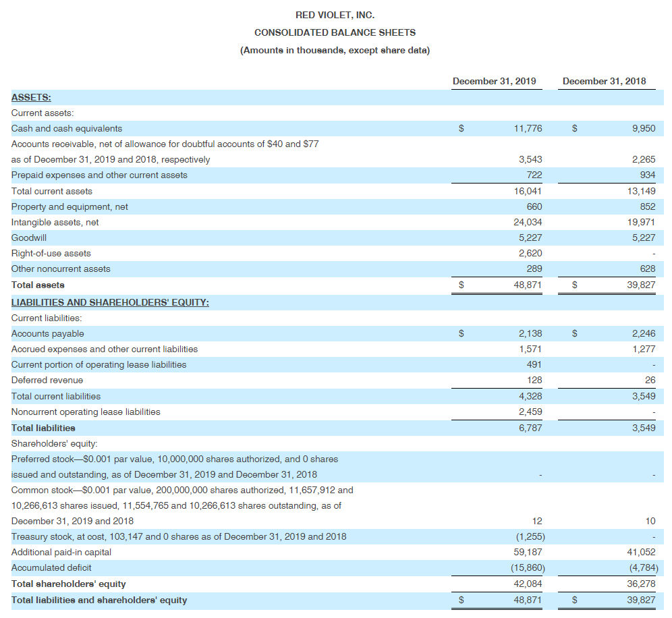Viewport: 672px width, 618px height.
Task: Click cash value 11,776
Action: [528, 128]
